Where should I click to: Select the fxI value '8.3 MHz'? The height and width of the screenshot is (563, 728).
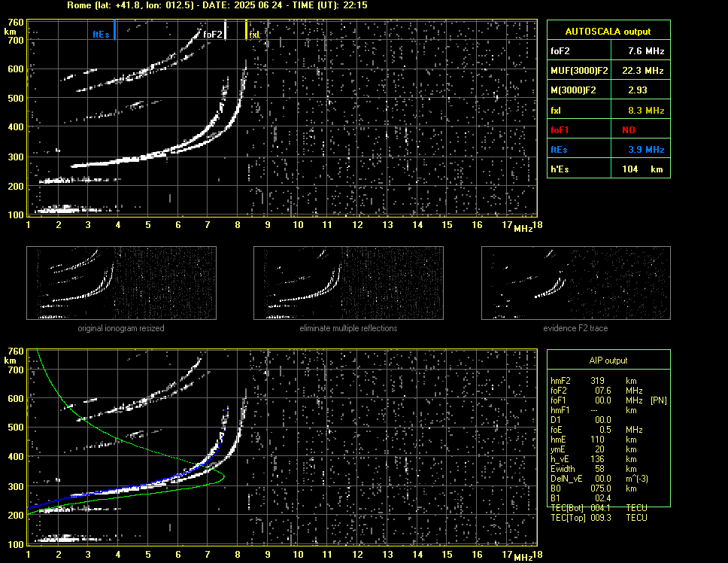(646, 111)
